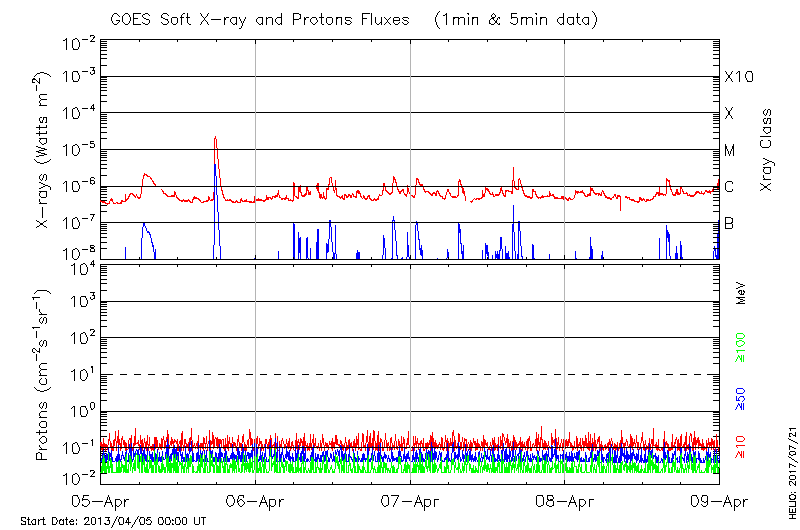Image resolution: width=800 pixels, height=530 pixels.
Task: Click the 'Xray Class' right axis label
Action: click(x=767, y=150)
